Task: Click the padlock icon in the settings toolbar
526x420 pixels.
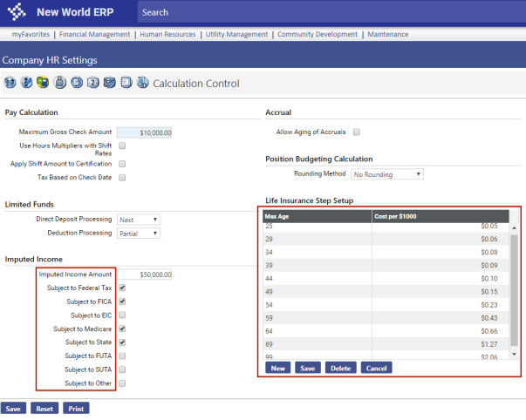Action: click(x=60, y=84)
